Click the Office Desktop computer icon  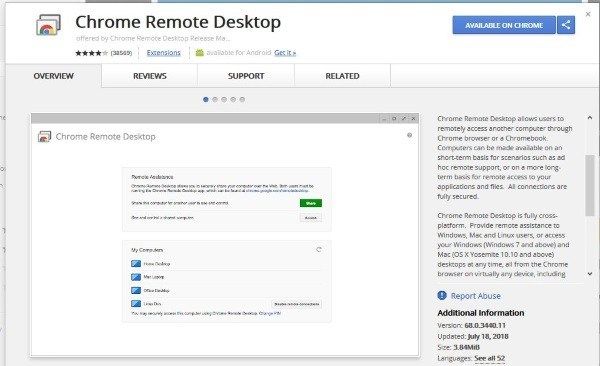click(136, 290)
